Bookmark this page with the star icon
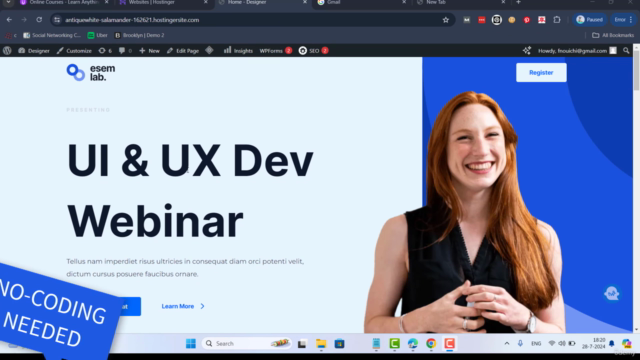The image size is (640, 360). pos(446,20)
